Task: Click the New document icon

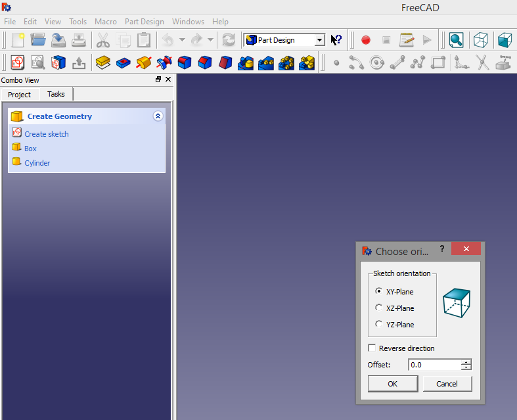Action: [x=18, y=40]
